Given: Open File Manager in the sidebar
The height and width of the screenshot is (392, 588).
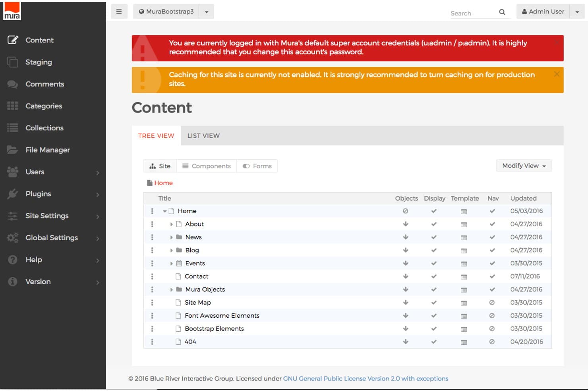Looking at the screenshot, I should point(48,150).
